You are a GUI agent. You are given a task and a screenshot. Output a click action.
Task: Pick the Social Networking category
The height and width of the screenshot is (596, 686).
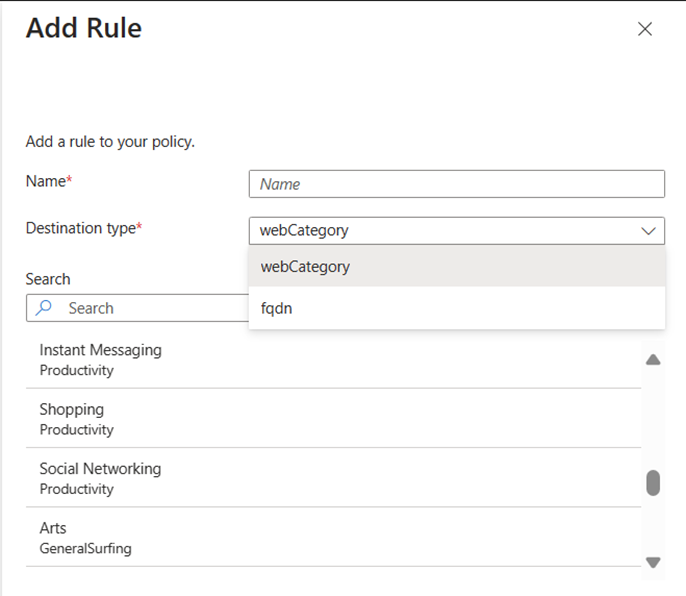pos(100,478)
